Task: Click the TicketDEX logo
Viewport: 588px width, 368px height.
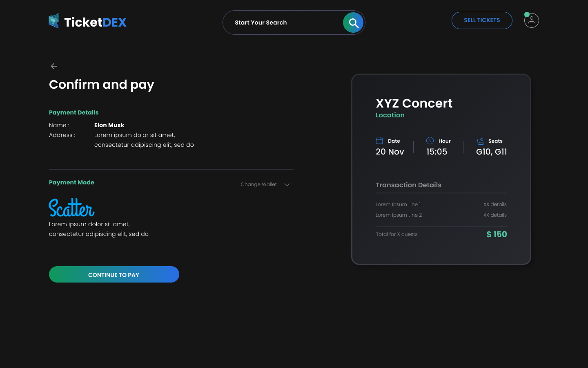Action: [x=87, y=22]
